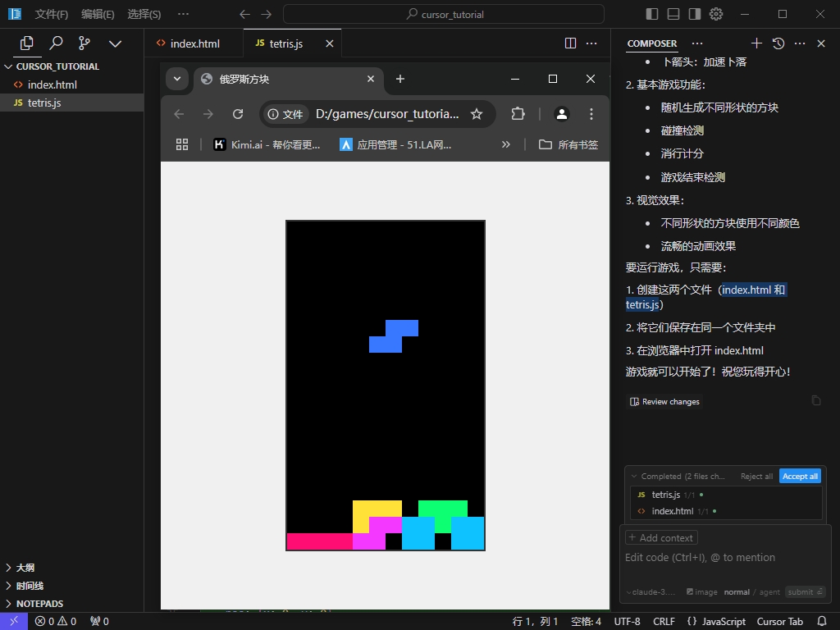Toggle the primary side bar layout
The image size is (840, 630).
[652, 14]
